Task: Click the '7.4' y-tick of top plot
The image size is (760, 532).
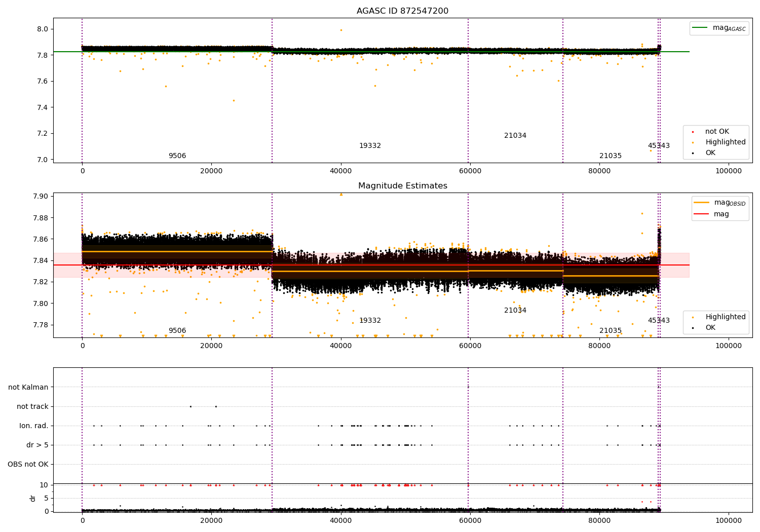Action: click(43, 107)
